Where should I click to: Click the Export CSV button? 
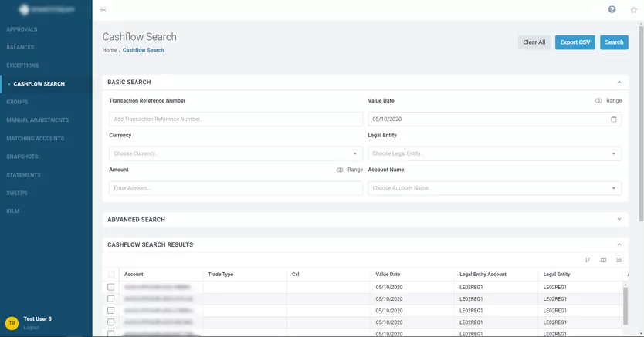pyautogui.click(x=575, y=42)
